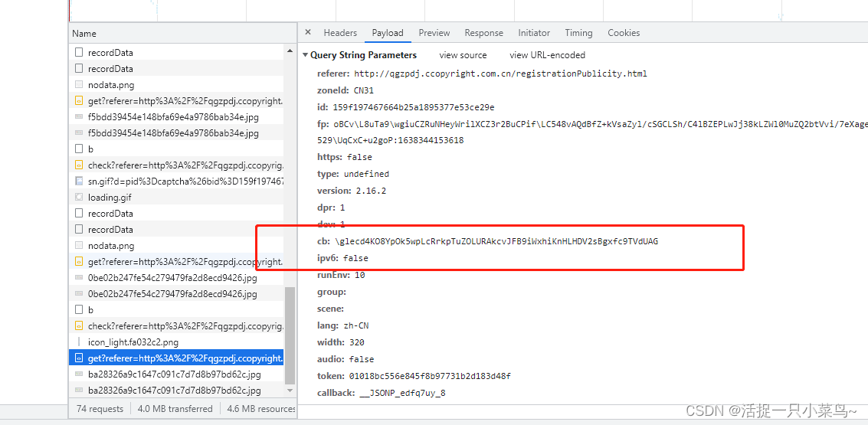Click the request list scroll-down arrow
The width and height of the screenshot is (868, 425).
click(290, 391)
